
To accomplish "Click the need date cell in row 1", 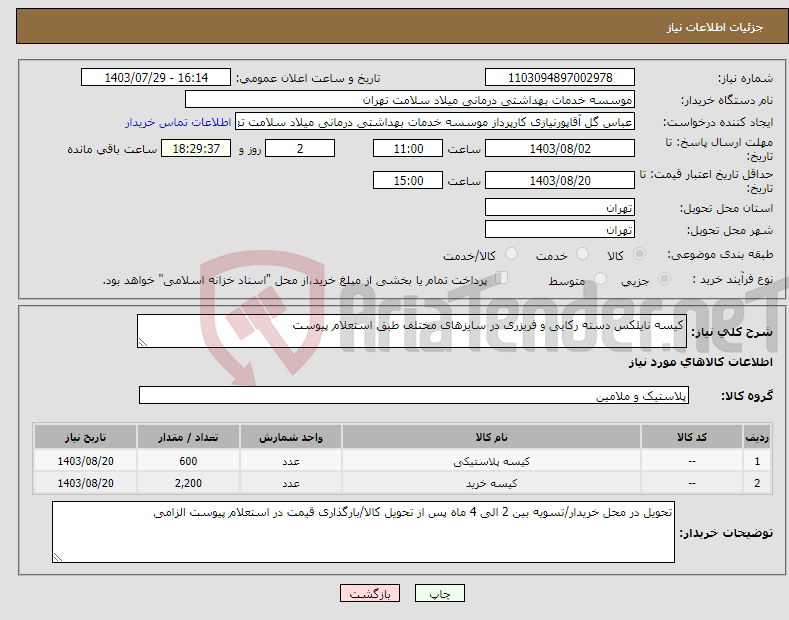I will coord(86,461).
